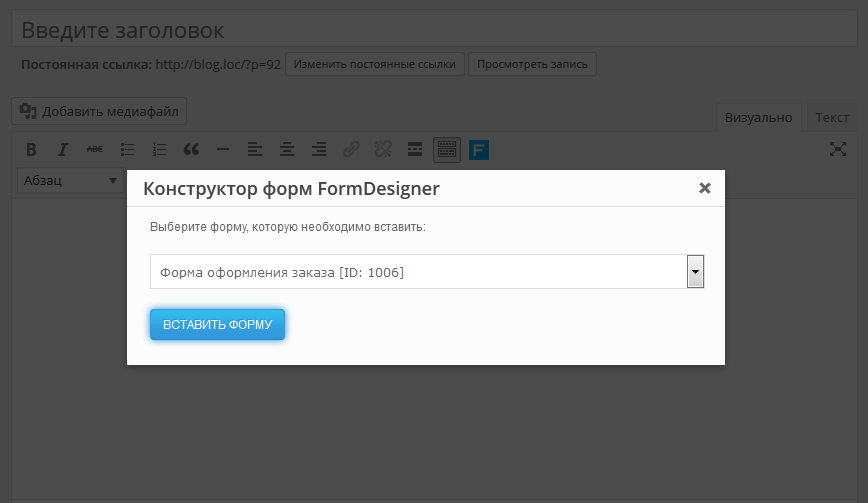868x503 pixels.
Task: Center align the text
Action: pyautogui.click(x=287, y=149)
